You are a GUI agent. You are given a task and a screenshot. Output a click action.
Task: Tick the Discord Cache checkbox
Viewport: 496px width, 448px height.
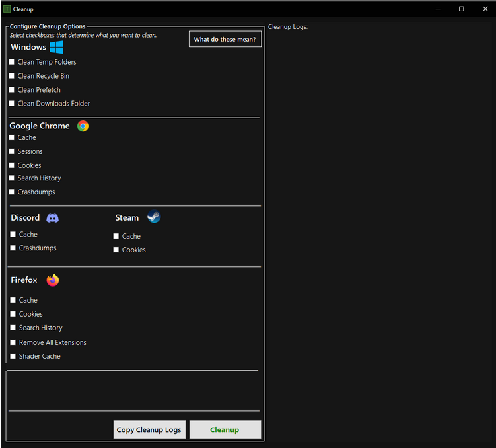13,235
